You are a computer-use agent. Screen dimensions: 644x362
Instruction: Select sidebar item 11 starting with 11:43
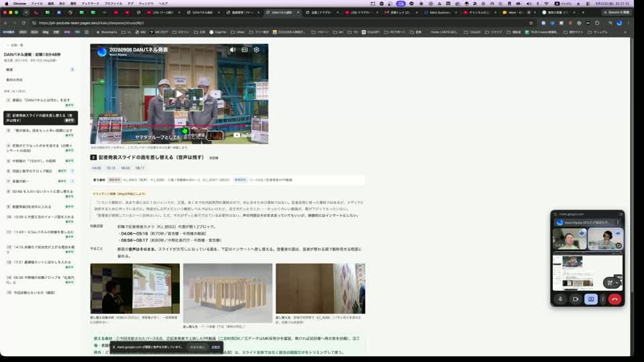click(40, 235)
